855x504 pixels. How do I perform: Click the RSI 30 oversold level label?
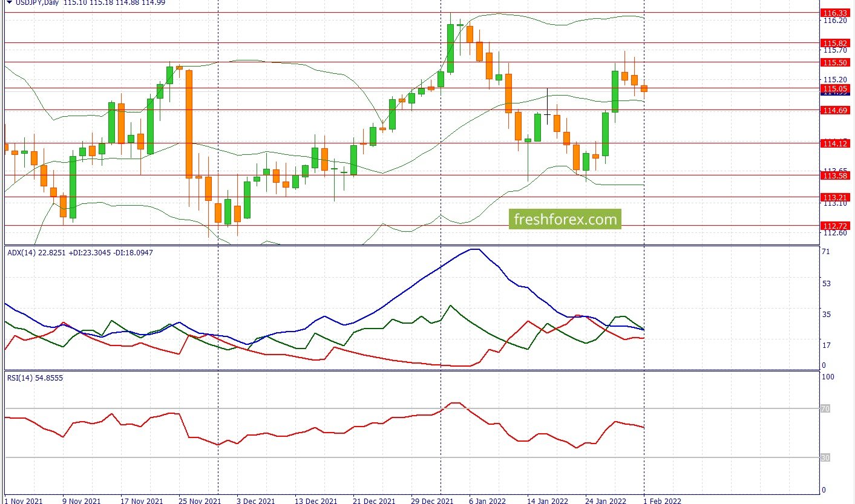click(825, 458)
